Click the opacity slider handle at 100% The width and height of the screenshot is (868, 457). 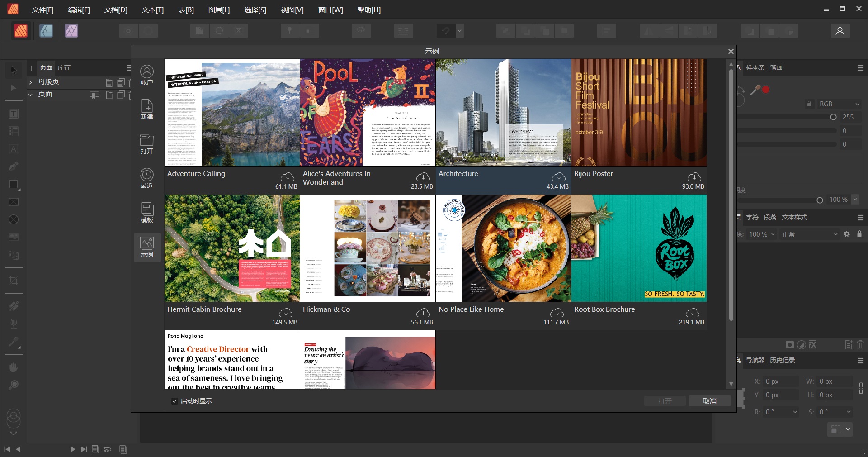(821, 200)
